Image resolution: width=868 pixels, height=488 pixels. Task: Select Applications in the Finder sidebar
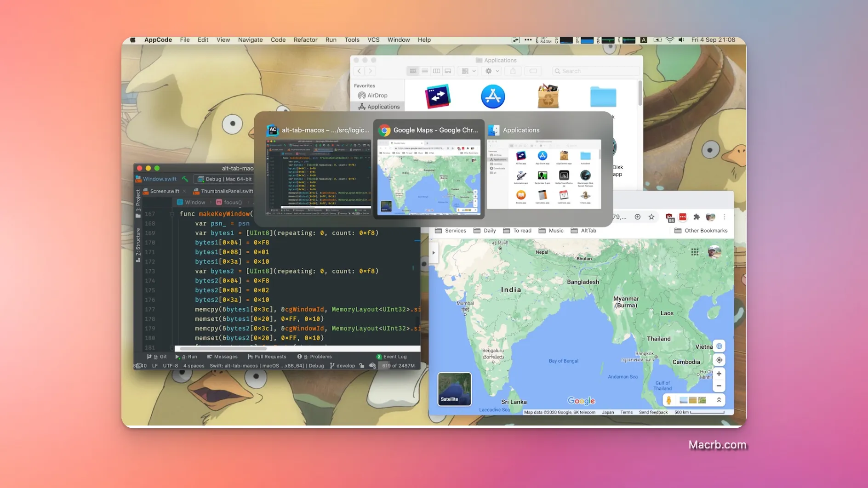[379, 107]
